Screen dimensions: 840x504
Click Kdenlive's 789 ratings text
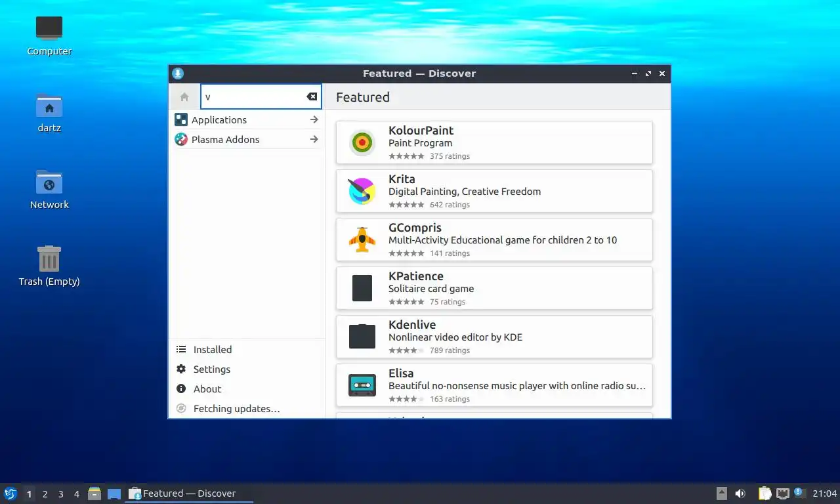[x=450, y=350]
